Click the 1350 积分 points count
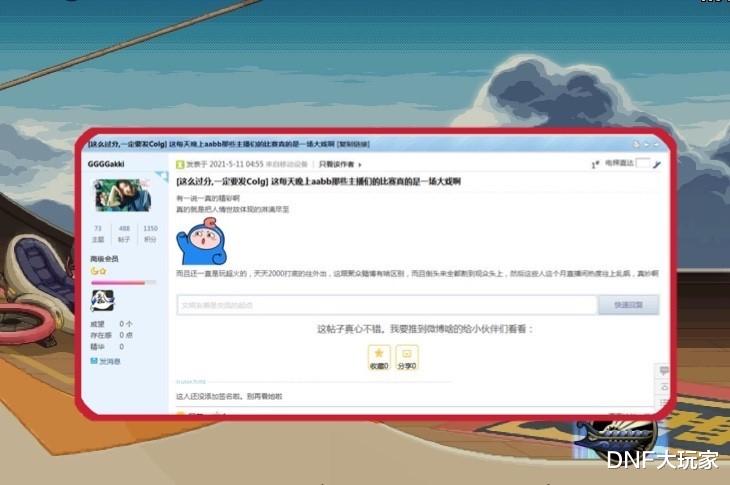Screen dimensions: 730x485 pos(150,234)
